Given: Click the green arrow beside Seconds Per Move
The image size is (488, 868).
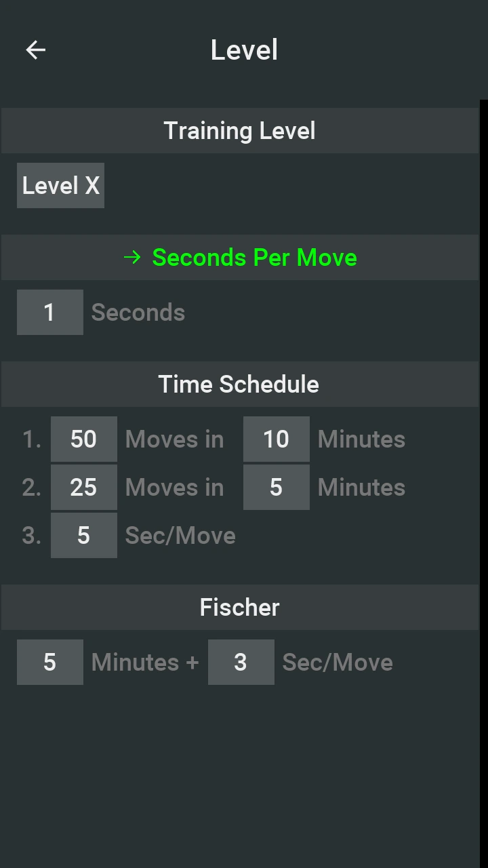Looking at the screenshot, I should 132,258.
